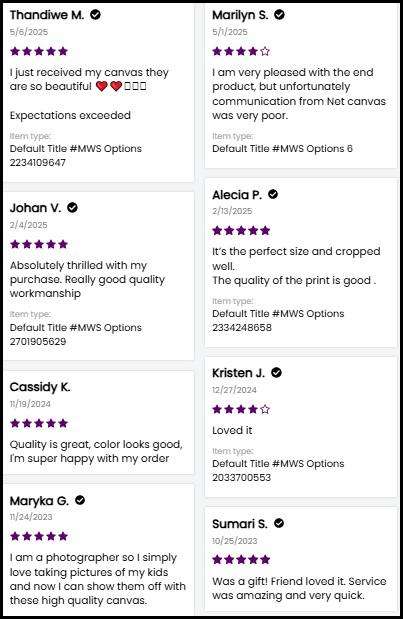Screen dimensions: 403x619
Task: Click the empty star in Kristen J. rating
Action: coord(265,409)
